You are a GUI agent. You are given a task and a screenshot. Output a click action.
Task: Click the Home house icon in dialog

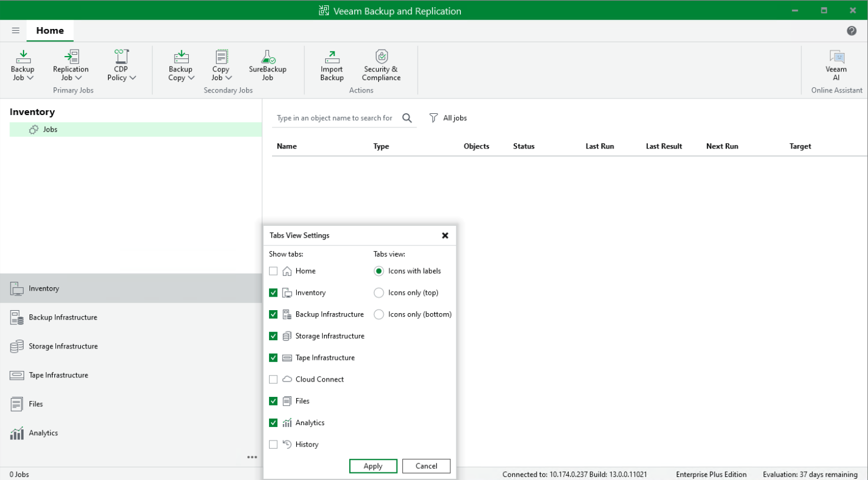287,271
